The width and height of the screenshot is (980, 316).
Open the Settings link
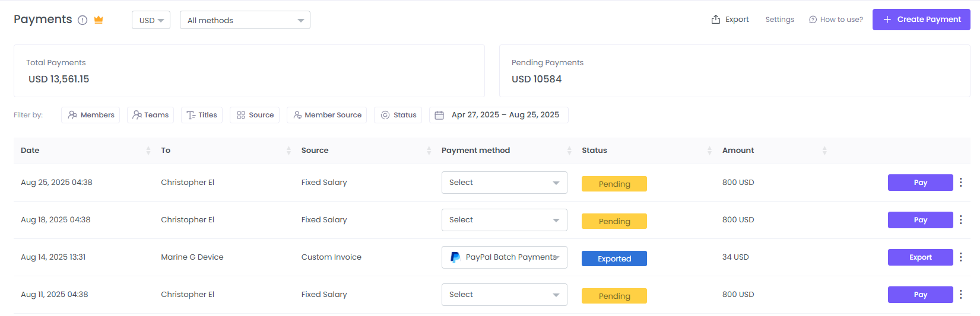pos(779,20)
